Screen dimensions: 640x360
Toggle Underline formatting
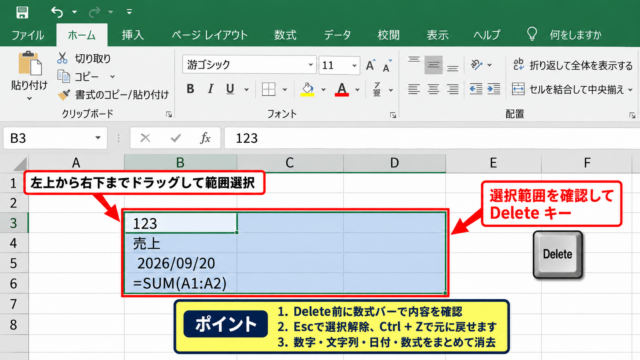click(x=230, y=89)
